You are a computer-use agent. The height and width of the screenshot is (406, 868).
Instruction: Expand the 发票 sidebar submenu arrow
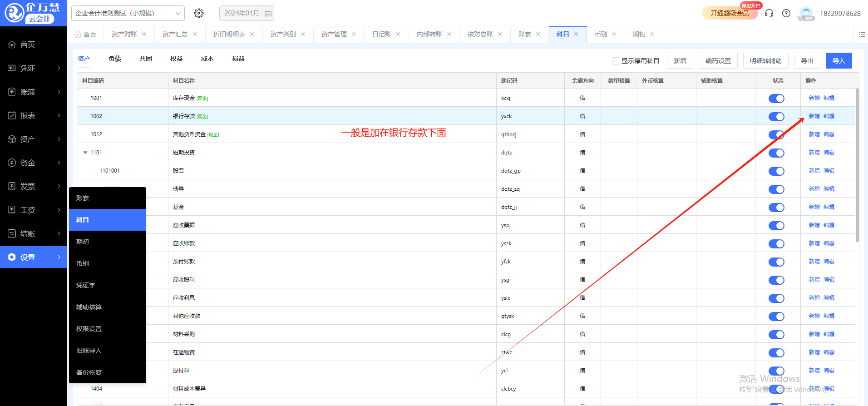[x=59, y=186]
